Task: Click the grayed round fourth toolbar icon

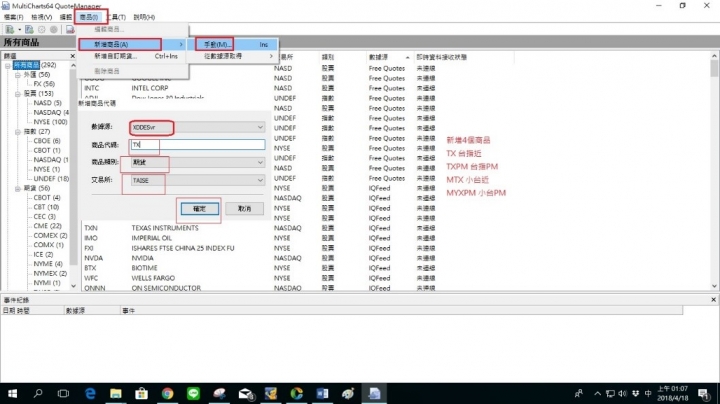Action: (54, 29)
